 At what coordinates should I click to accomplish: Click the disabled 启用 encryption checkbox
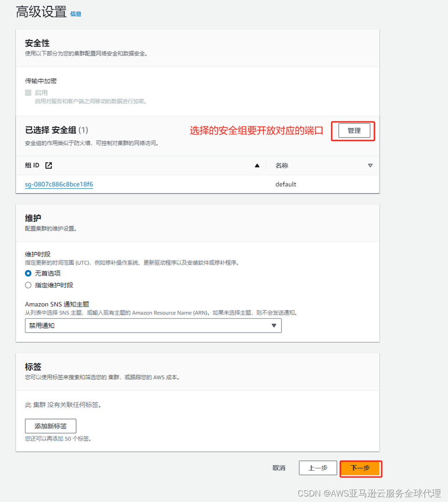[28, 91]
